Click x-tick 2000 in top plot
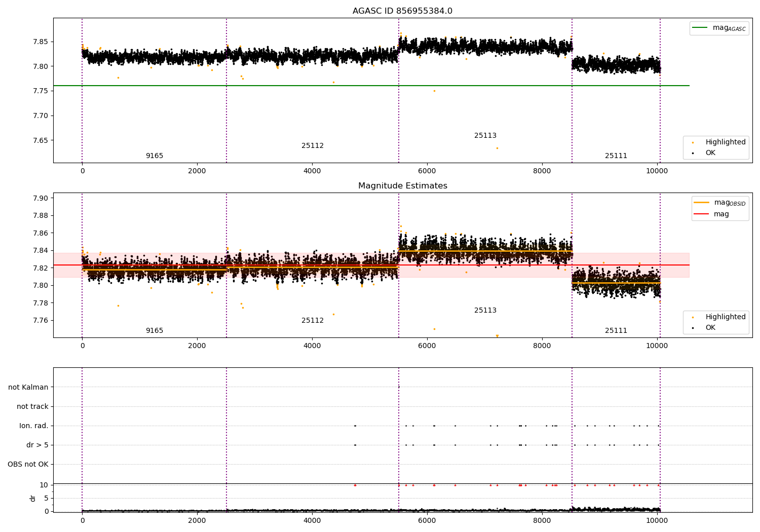760x532 pixels. click(197, 171)
